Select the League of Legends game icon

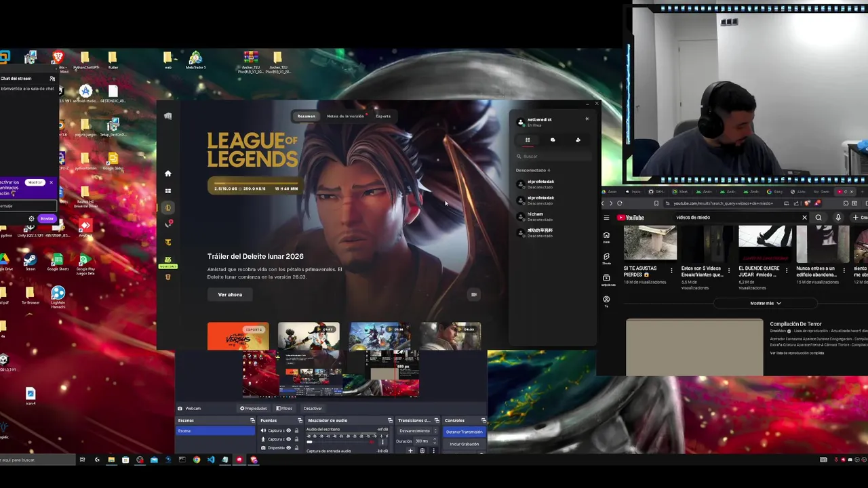click(x=168, y=208)
